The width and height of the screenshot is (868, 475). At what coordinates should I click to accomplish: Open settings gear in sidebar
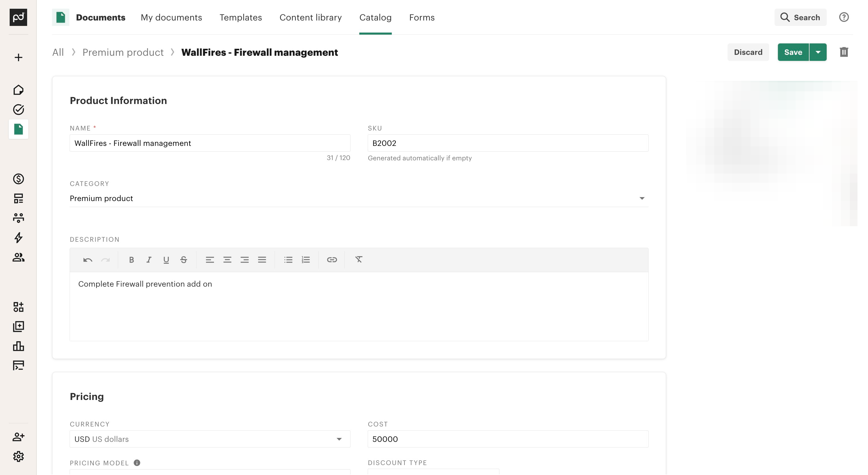tap(18, 457)
